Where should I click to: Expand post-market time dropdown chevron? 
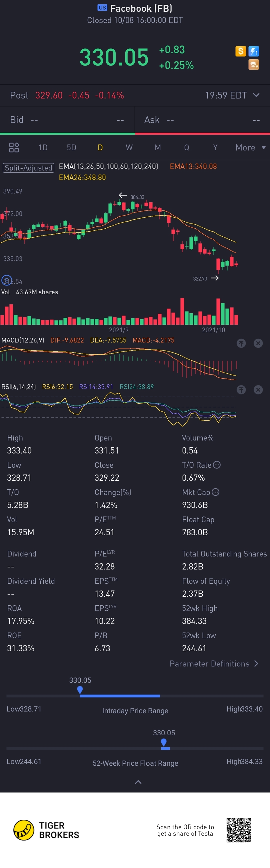256,95
